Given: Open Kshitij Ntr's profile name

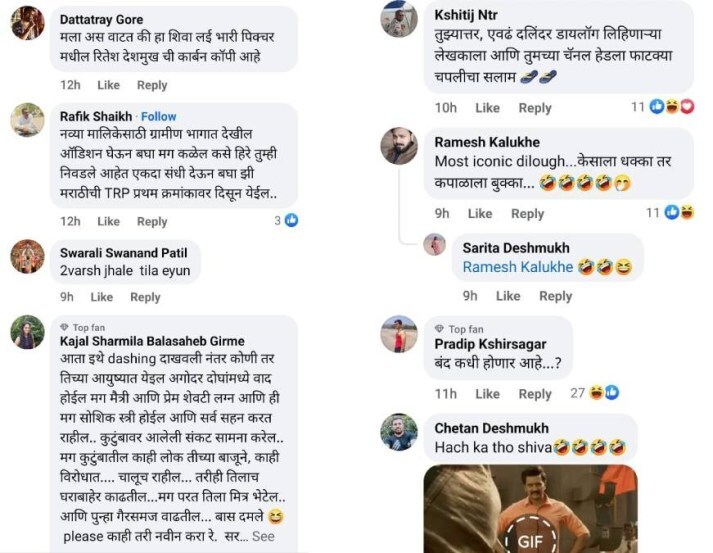Looking at the screenshot, I should 466,15.
